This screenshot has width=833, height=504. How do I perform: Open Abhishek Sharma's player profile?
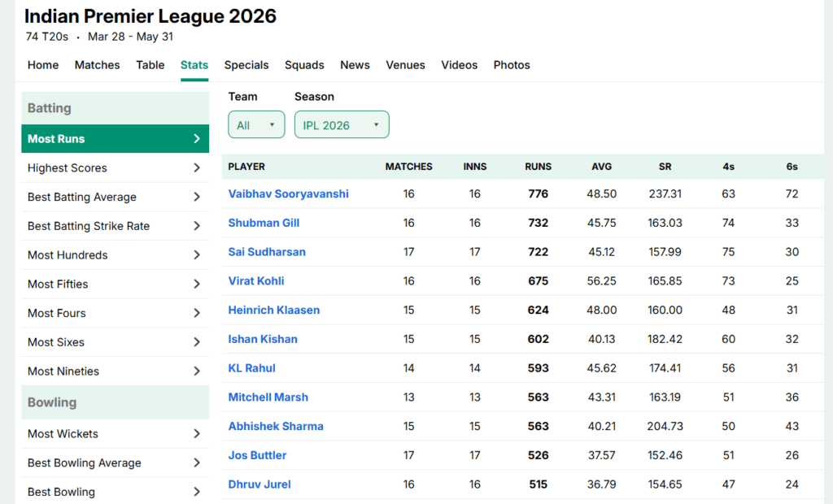pos(276,426)
